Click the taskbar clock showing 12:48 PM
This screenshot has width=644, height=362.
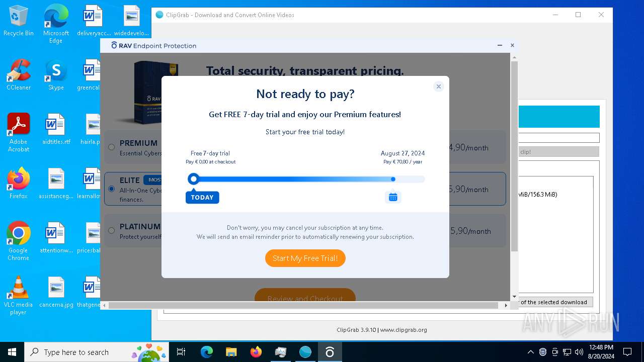coord(601,352)
